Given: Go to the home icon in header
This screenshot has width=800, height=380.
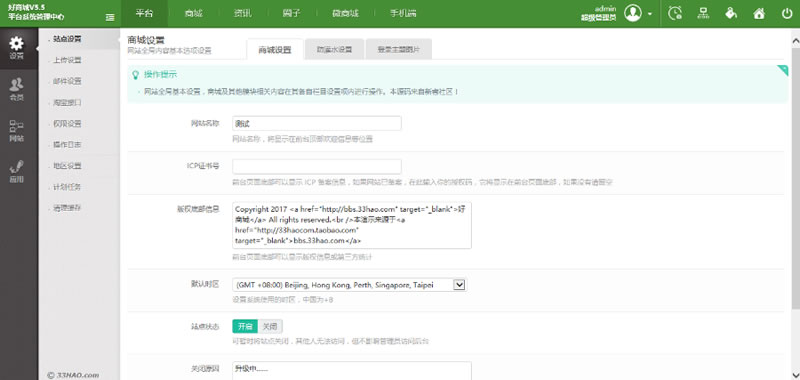Looking at the screenshot, I should 759,13.
